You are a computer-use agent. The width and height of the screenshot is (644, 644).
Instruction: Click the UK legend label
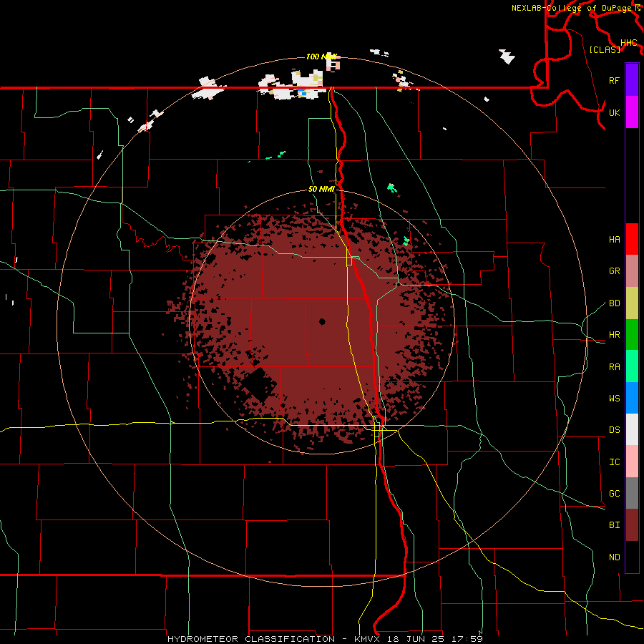[614, 112]
